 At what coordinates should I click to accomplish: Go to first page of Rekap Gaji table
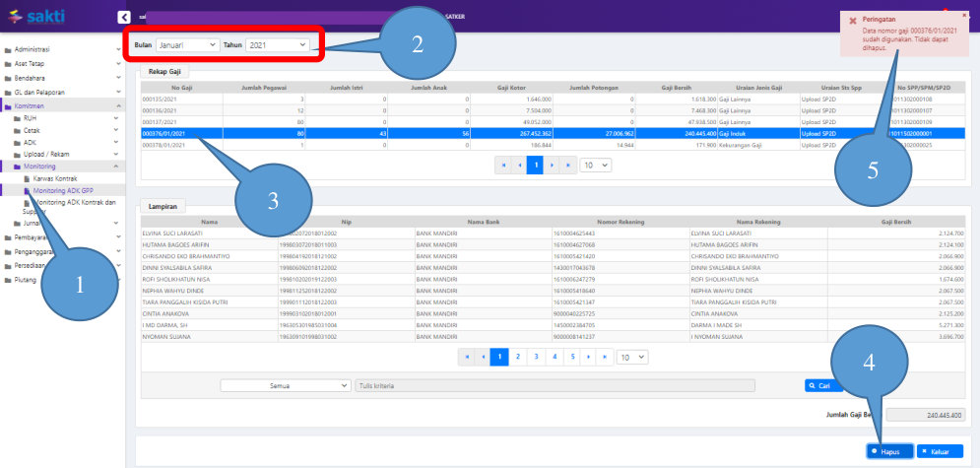[503, 165]
